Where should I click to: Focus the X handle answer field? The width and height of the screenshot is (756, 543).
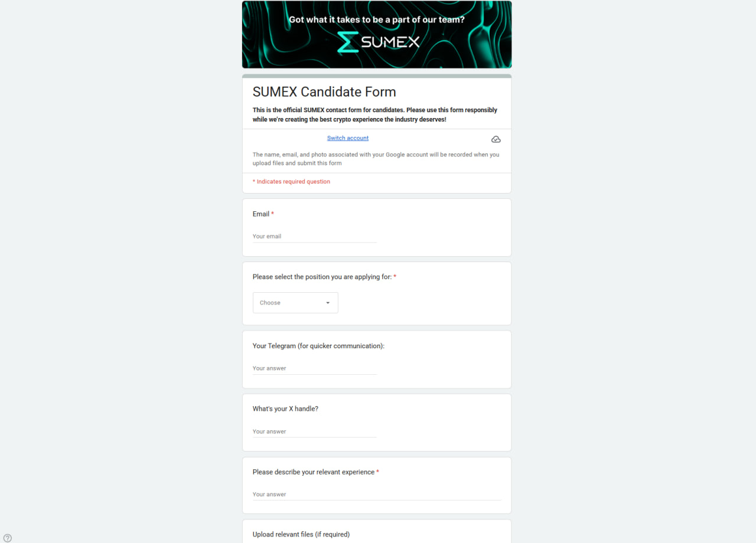(315, 431)
